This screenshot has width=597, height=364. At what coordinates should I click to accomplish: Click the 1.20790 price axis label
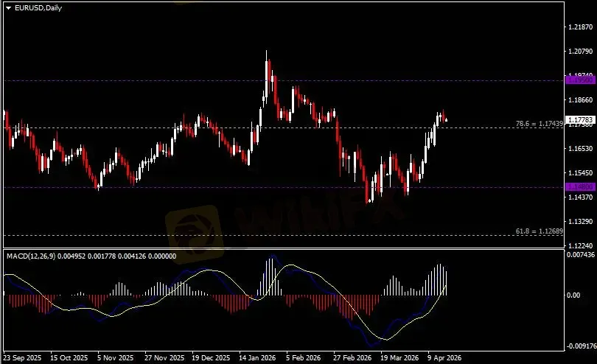coord(580,52)
